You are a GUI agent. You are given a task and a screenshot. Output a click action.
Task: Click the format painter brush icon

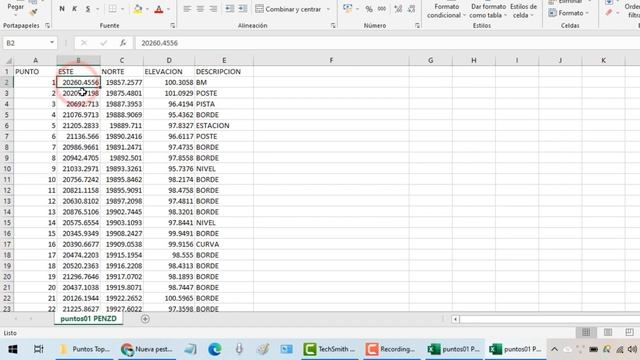coord(33,12)
